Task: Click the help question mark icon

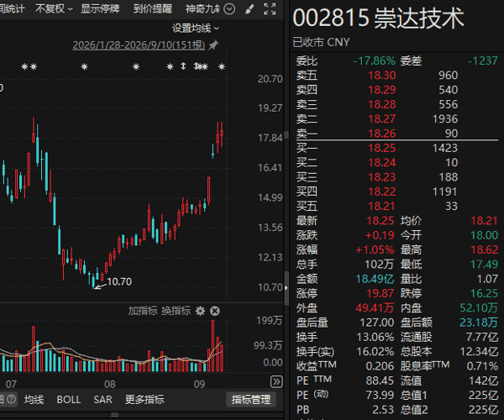Action: click(11, 399)
